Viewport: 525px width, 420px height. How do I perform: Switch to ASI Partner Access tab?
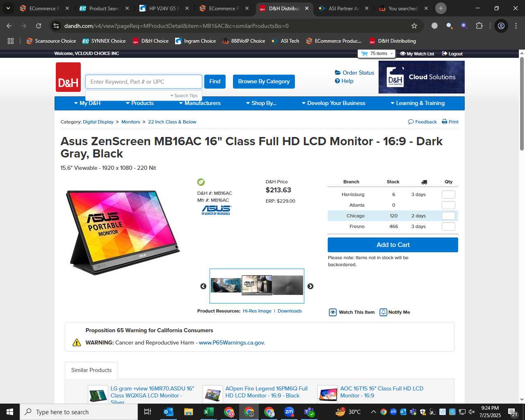click(x=344, y=8)
